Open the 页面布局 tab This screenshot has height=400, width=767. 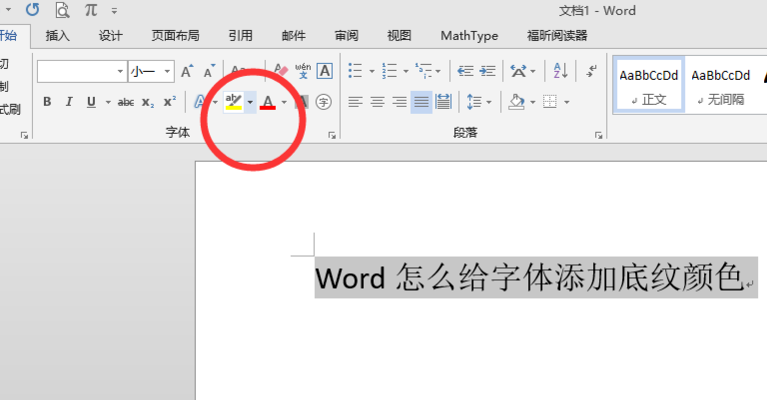tap(176, 36)
